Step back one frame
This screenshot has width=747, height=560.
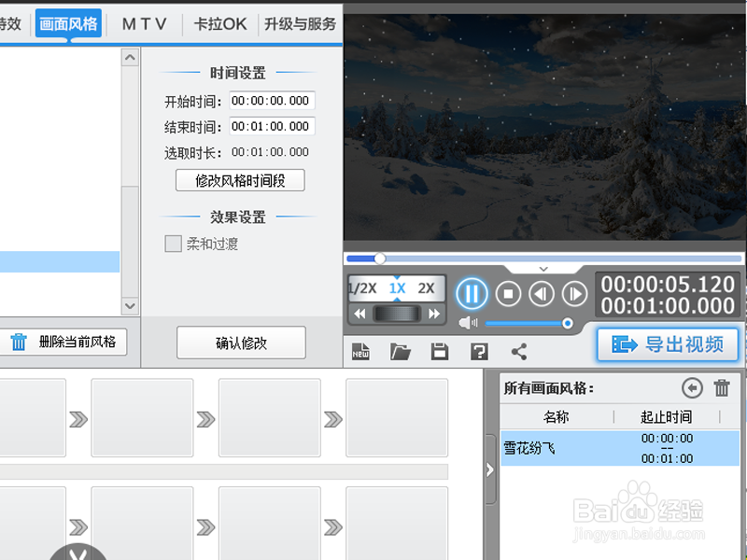pyautogui.click(x=542, y=294)
